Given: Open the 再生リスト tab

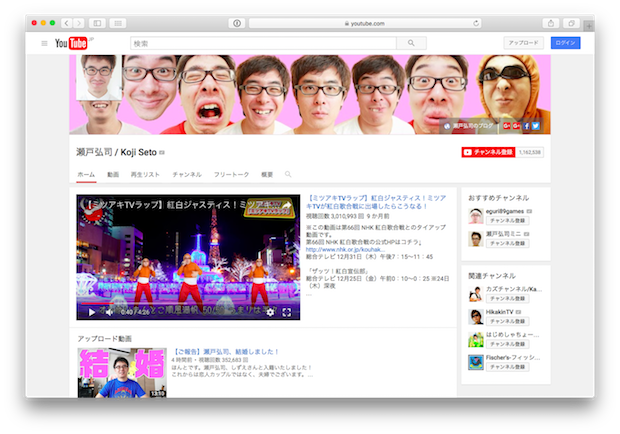Looking at the screenshot, I should pyautogui.click(x=145, y=175).
